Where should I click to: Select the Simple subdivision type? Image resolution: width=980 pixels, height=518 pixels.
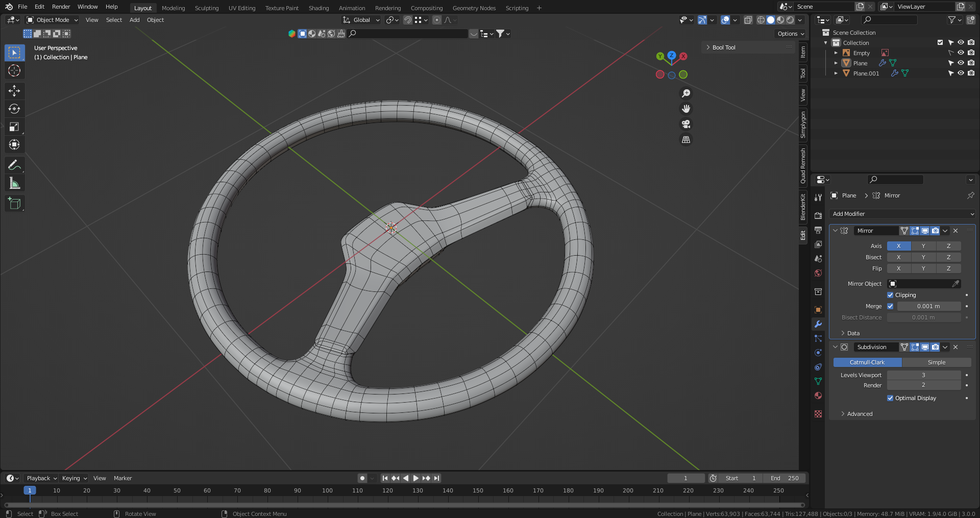click(x=936, y=362)
